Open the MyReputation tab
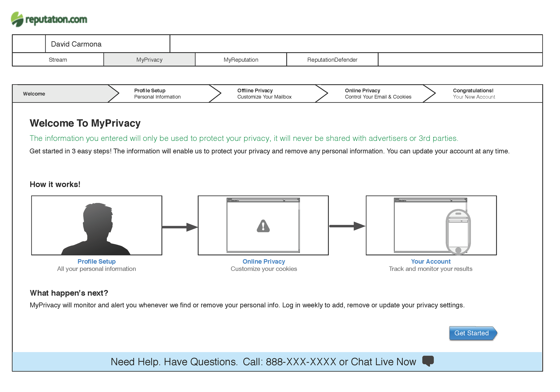560x392 pixels. [x=241, y=60]
